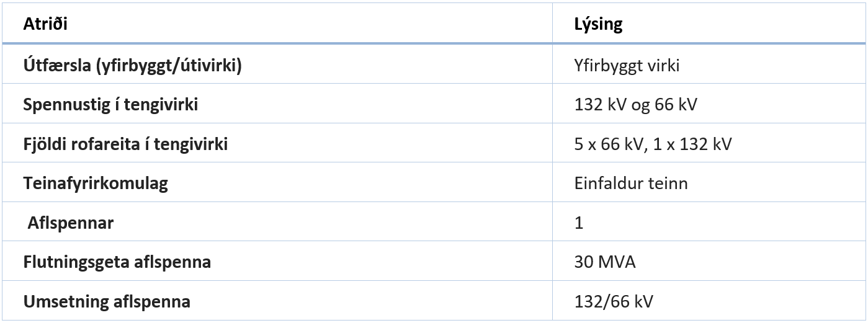Screen dimensions: 868x323
Task: Select the 'Teinafyrirkomulag' row label
Action: (96, 184)
